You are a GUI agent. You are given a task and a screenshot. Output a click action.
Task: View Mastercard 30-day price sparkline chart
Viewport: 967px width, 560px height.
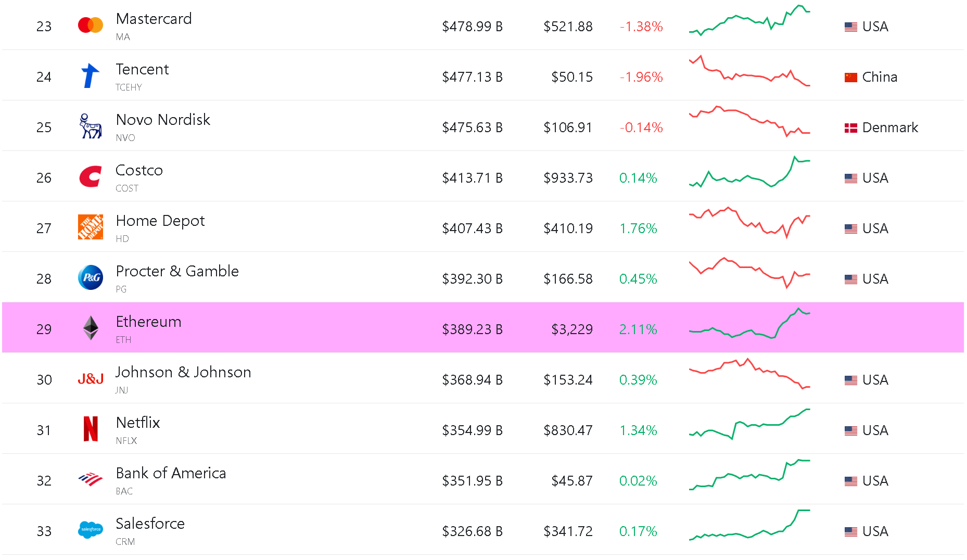point(749,20)
